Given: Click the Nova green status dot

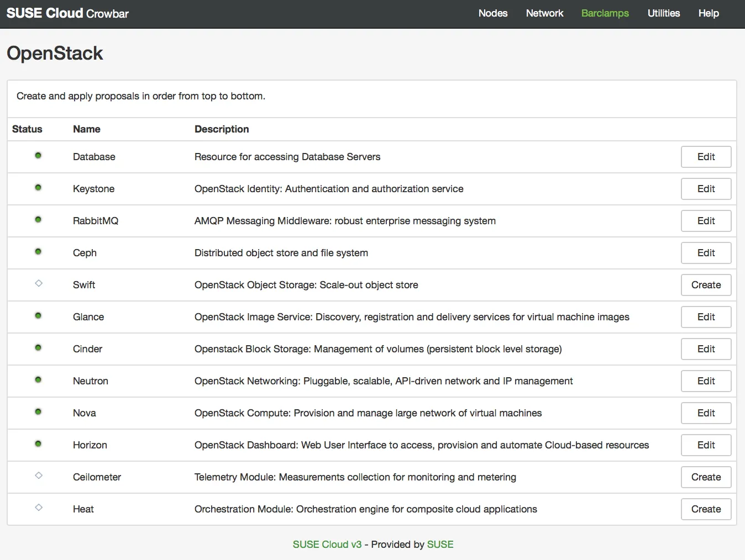Looking at the screenshot, I should pos(38,411).
